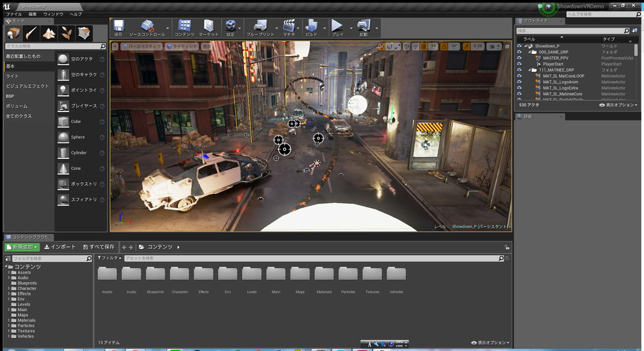Open the viewport options dropdown arrow

115,47
